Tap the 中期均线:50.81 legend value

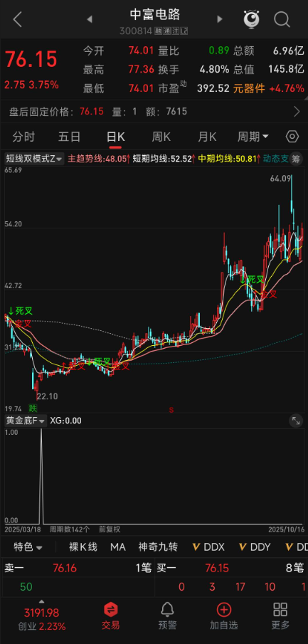pos(230,159)
